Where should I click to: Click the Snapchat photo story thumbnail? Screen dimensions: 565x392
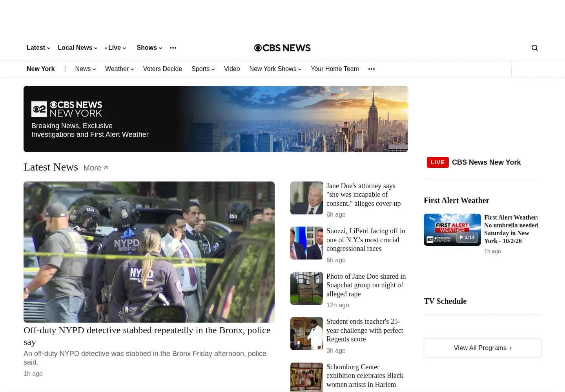(307, 289)
